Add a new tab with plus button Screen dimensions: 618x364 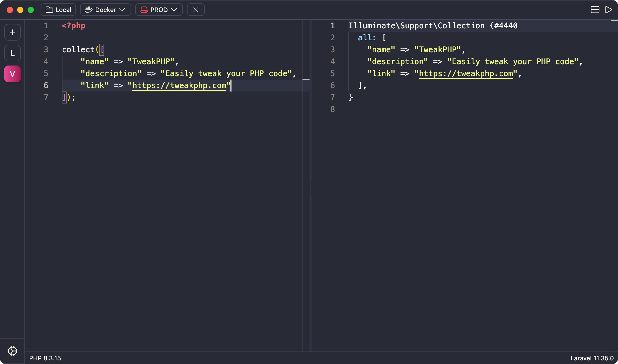(x=12, y=32)
